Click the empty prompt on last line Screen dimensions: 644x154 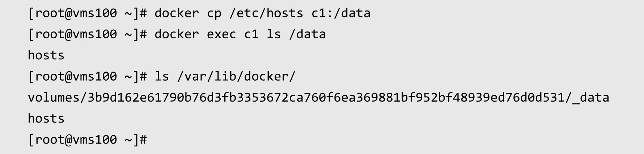point(87,140)
